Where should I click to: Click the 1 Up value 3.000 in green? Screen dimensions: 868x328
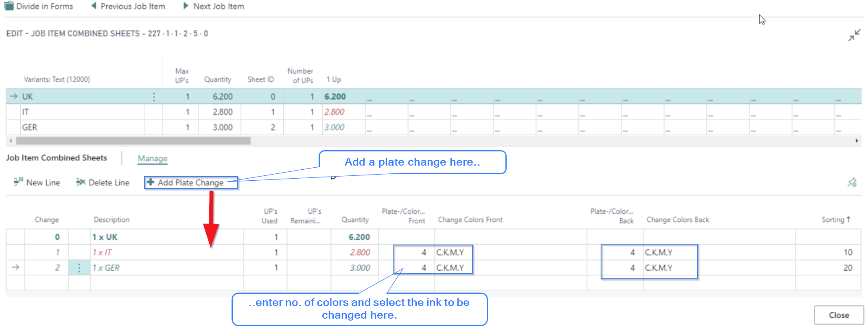[334, 127]
